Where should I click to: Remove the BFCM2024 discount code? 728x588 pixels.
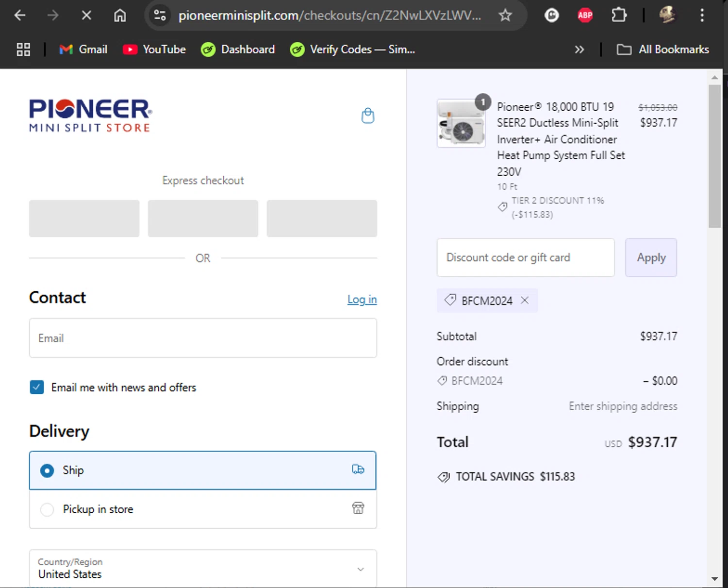click(525, 301)
